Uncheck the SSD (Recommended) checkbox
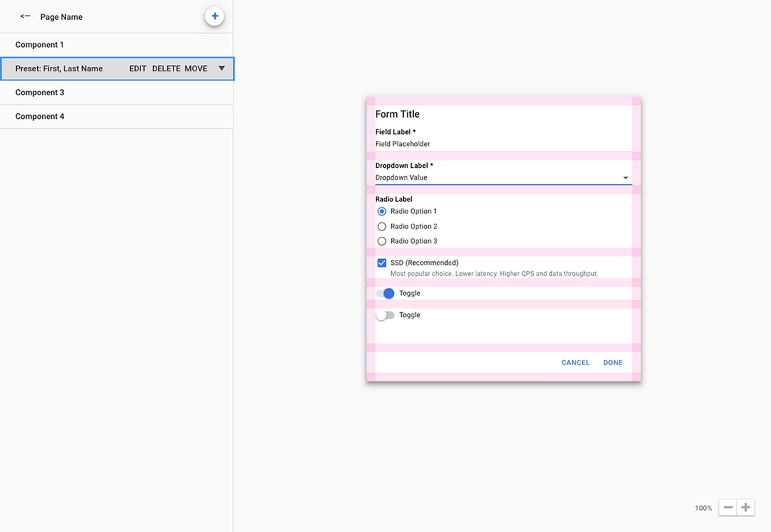The height and width of the screenshot is (532, 771). [x=382, y=263]
